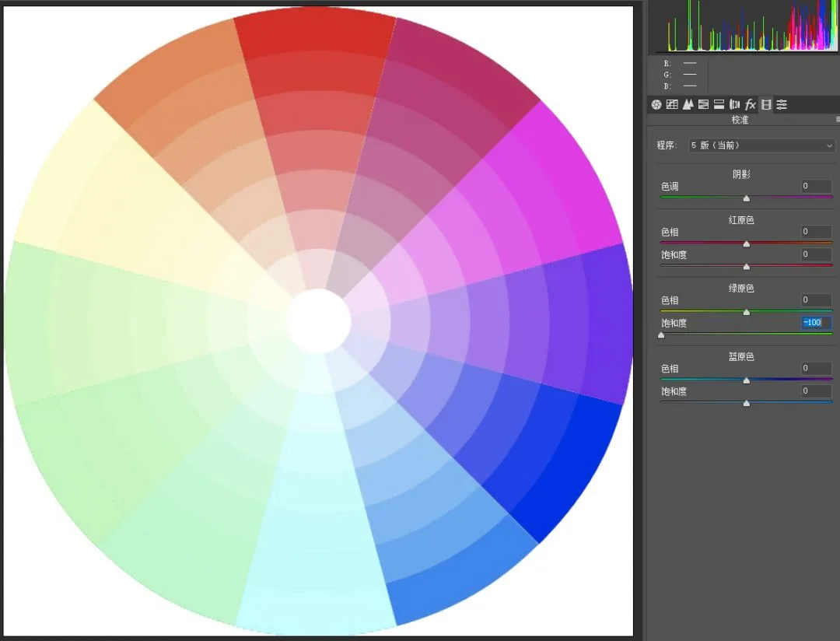Open the HSL adjustments panel icon
Image resolution: width=840 pixels, height=641 pixels.
coord(703,104)
